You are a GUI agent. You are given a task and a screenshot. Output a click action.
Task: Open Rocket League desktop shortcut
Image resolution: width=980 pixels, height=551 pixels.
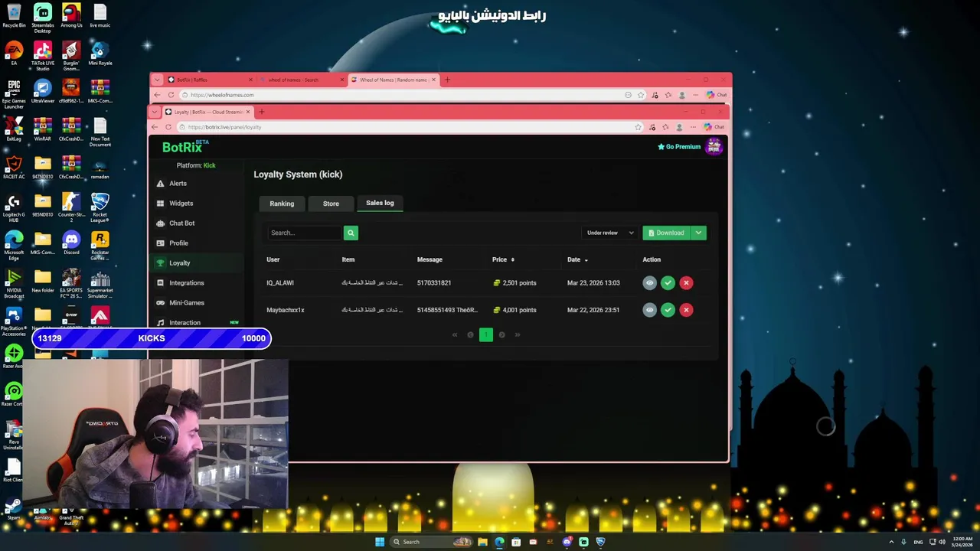click(100, 207)
